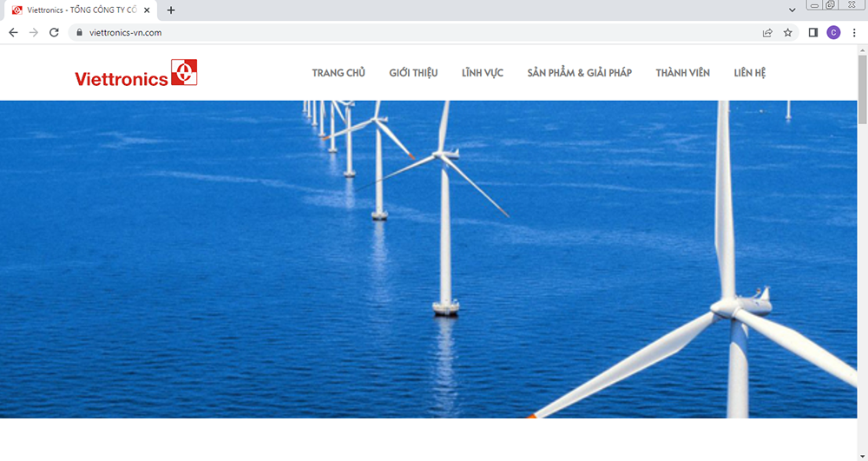868x461 pixels.
Task: Share this page using the share icon
Action: (x=767, y=33)
